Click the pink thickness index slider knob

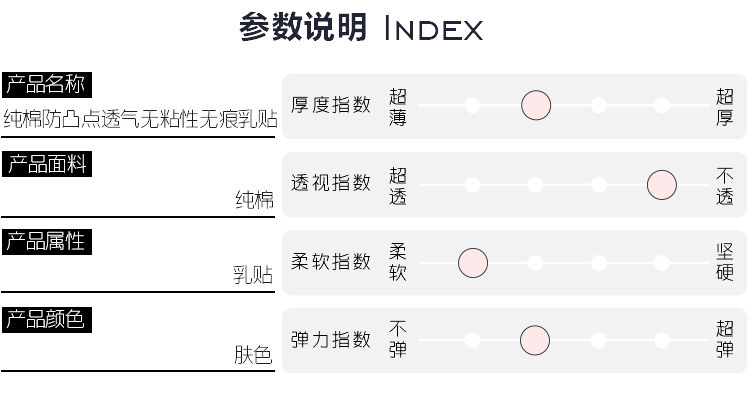point(536,105)
